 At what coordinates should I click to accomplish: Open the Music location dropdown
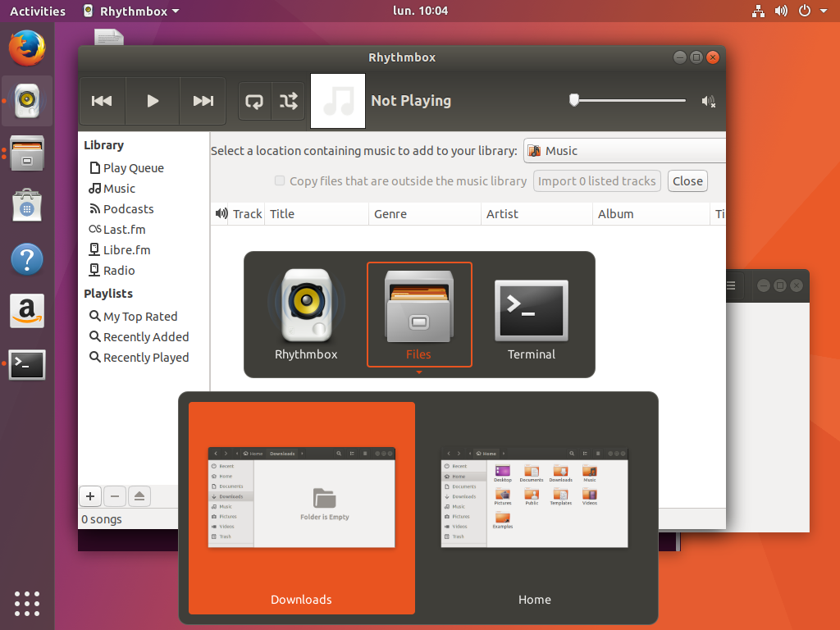625,151
